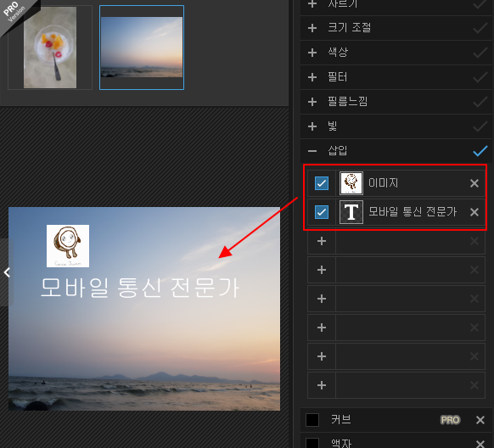The width and height of the screenshot is (494, 448).
Task: Select the 이미지 insert row label
Action: (x=383, y=183)
